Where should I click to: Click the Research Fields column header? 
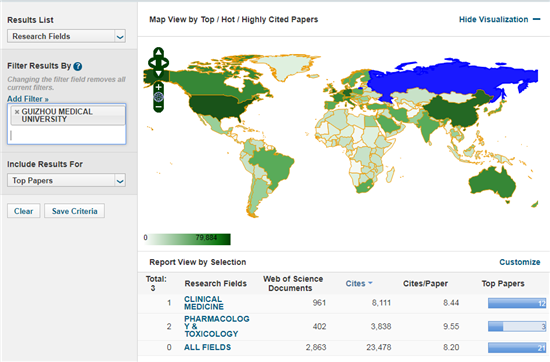coord(215,283)
